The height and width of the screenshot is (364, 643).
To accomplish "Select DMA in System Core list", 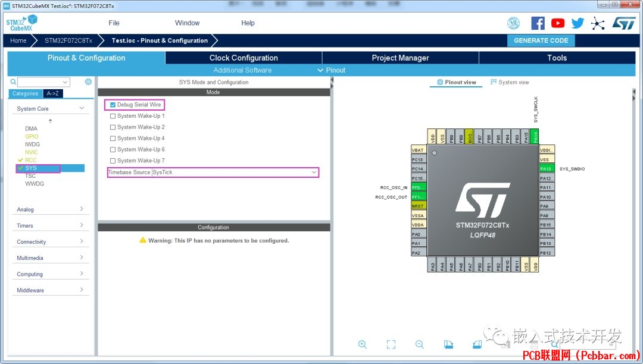I will coord(31,128).
